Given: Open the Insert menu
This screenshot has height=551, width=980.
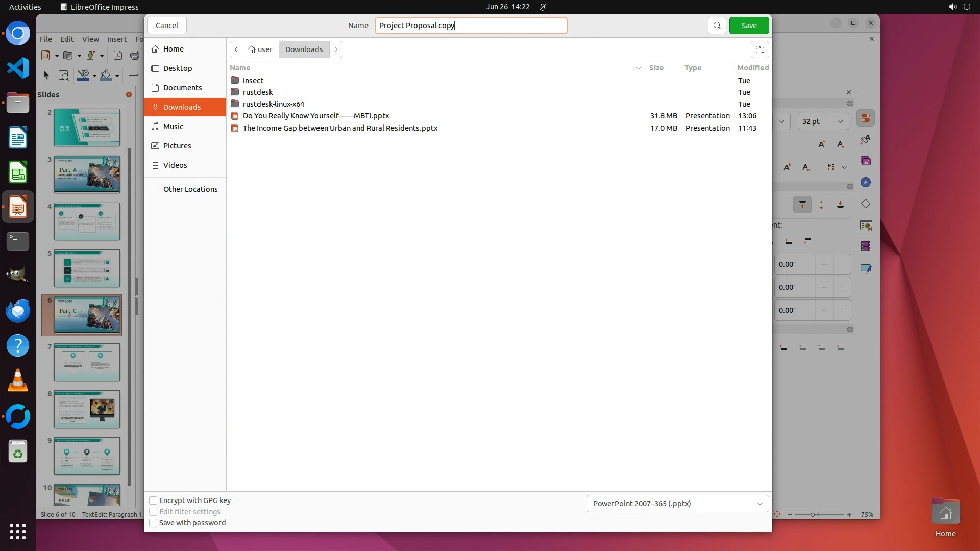Looking at the screenshot, I should pyautogui.click(x=117, y=39).
